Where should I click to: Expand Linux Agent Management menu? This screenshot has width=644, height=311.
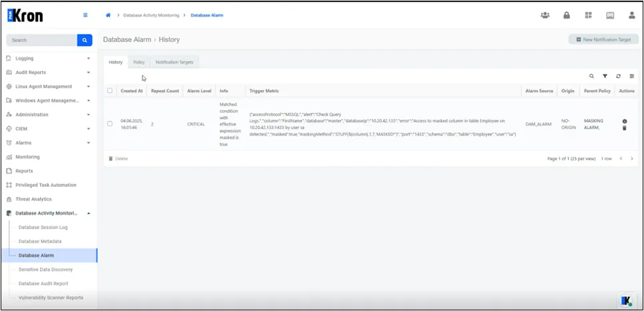49,86
